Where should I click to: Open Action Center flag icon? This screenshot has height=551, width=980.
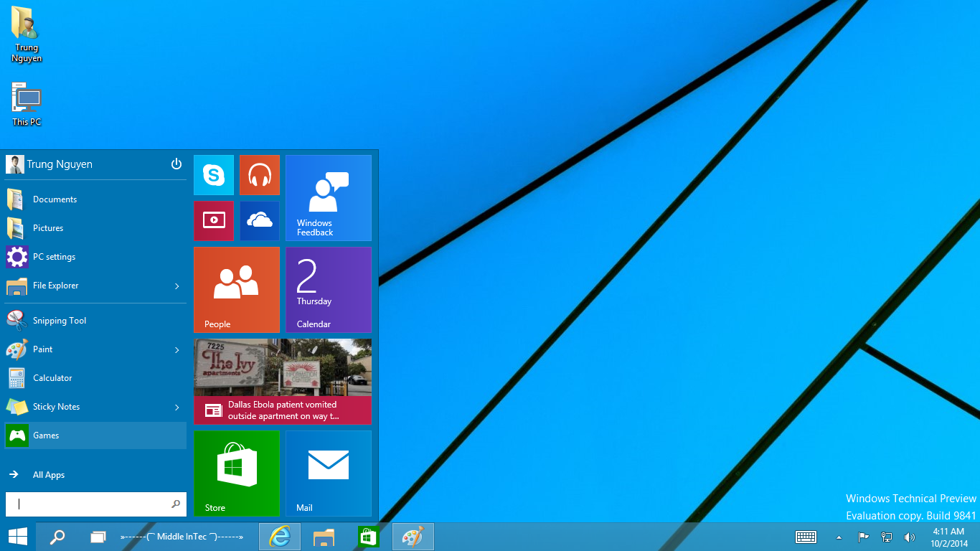864,537
